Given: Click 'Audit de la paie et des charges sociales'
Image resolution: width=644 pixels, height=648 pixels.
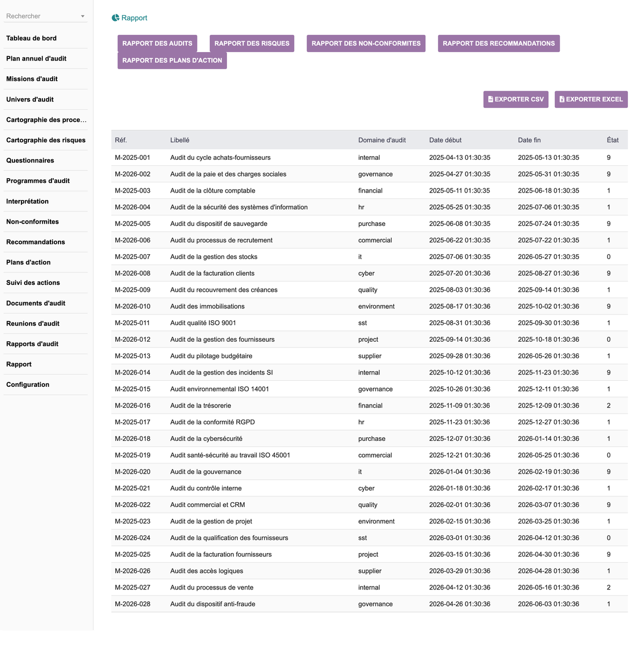Looking at the screenshot, I should [x=228, y=174].
